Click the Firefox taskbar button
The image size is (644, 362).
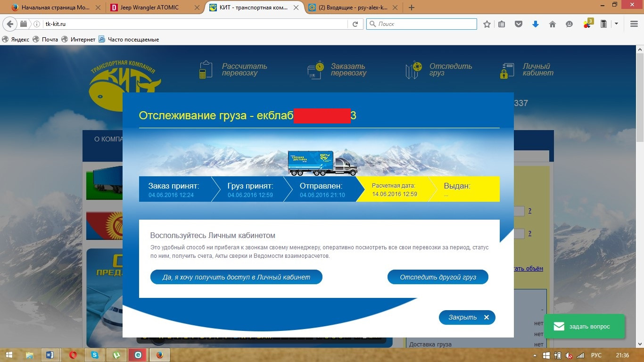click(159, 355)
